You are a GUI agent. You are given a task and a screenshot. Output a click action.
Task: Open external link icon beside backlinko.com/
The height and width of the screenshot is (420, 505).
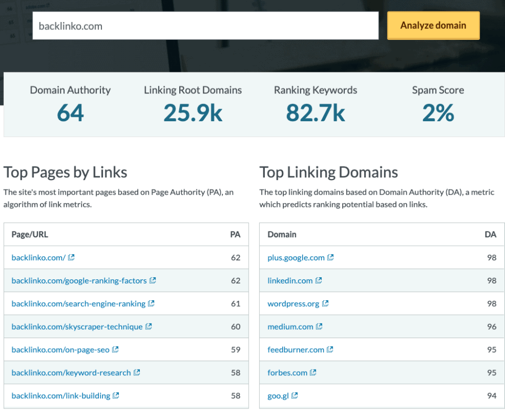(71, 257)
